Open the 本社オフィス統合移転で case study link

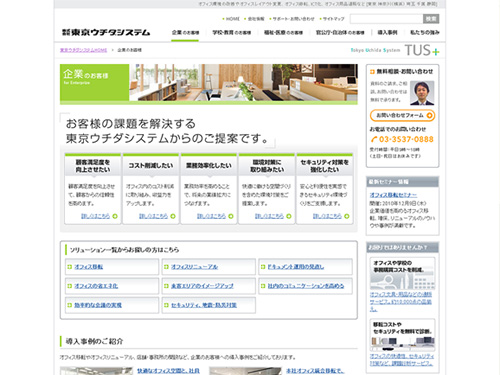315,371
